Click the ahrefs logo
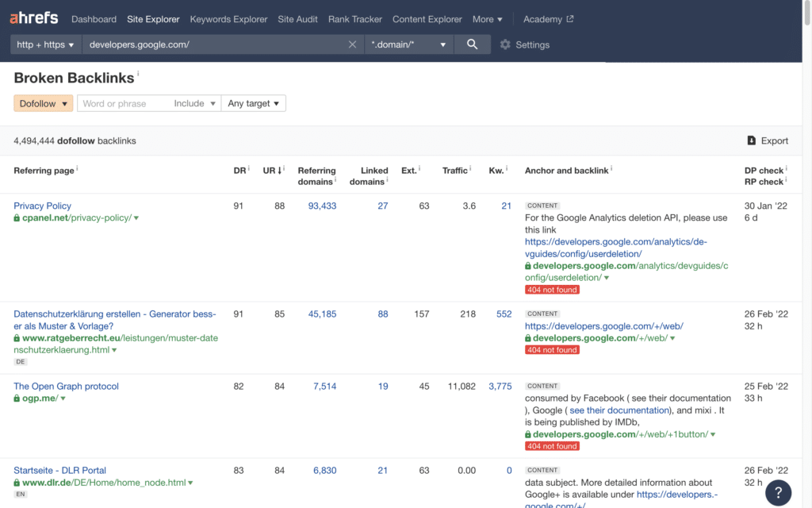The image size is (812, 508). (33, 17)
